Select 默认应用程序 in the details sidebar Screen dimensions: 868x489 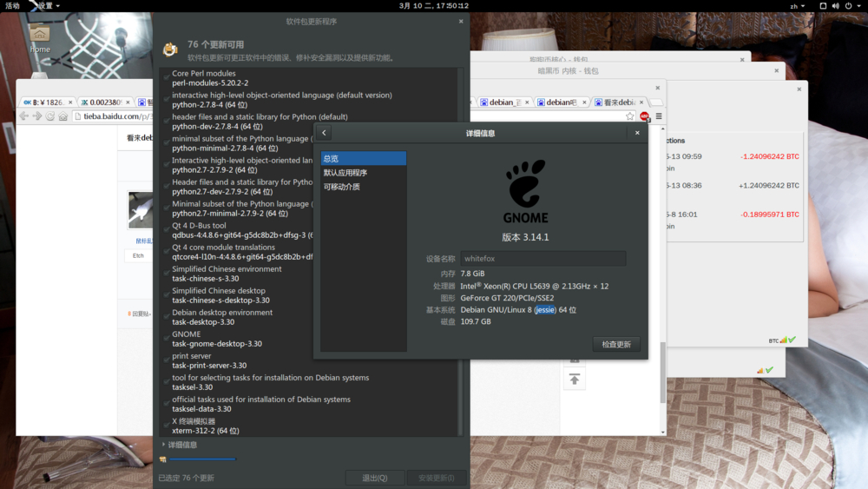coord(363,173)
